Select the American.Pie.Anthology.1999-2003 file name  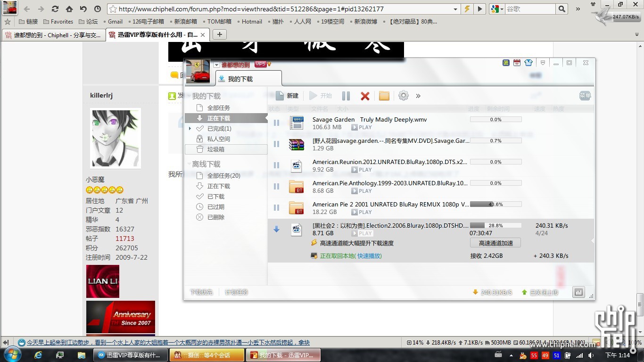390,183
